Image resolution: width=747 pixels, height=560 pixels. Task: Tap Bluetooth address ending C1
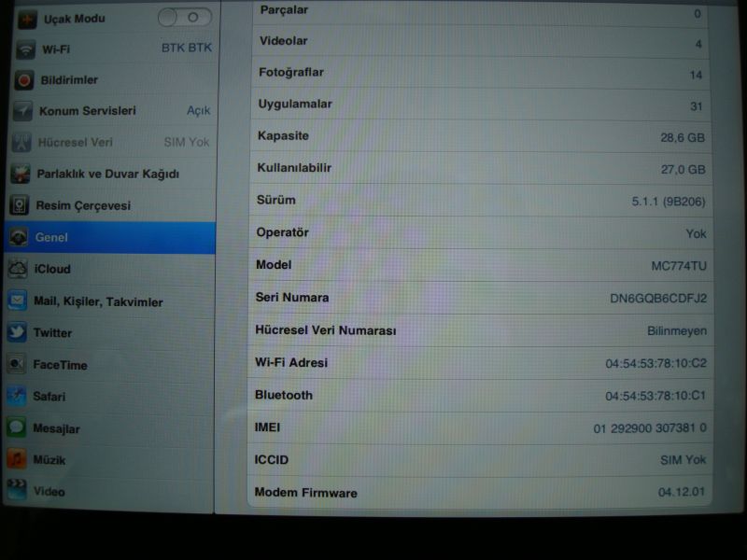coord(655,396)
